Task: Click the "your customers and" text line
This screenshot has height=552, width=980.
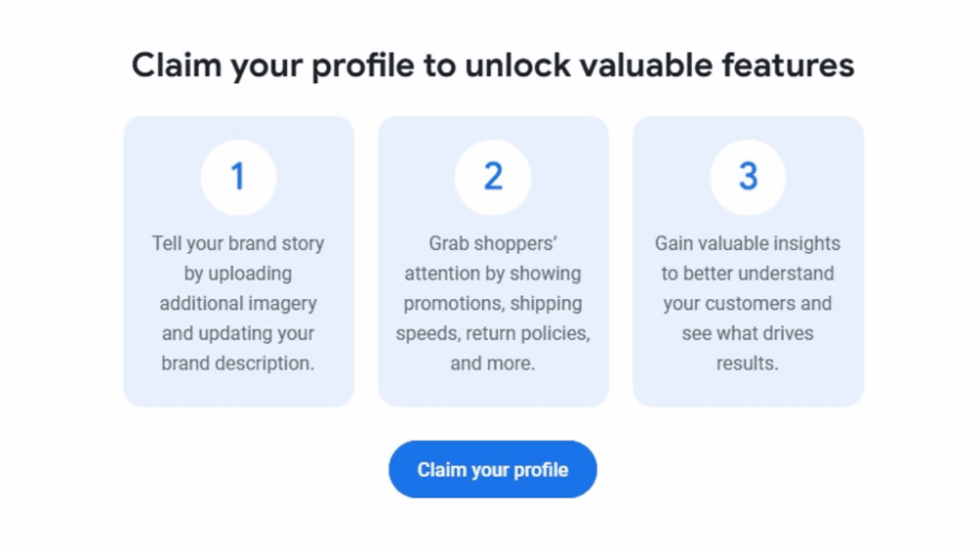Action: [x=748, y=303]
